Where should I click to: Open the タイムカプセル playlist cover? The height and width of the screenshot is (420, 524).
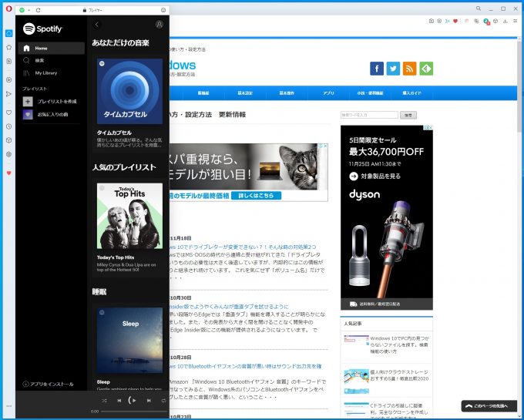[x=129, y=91]
